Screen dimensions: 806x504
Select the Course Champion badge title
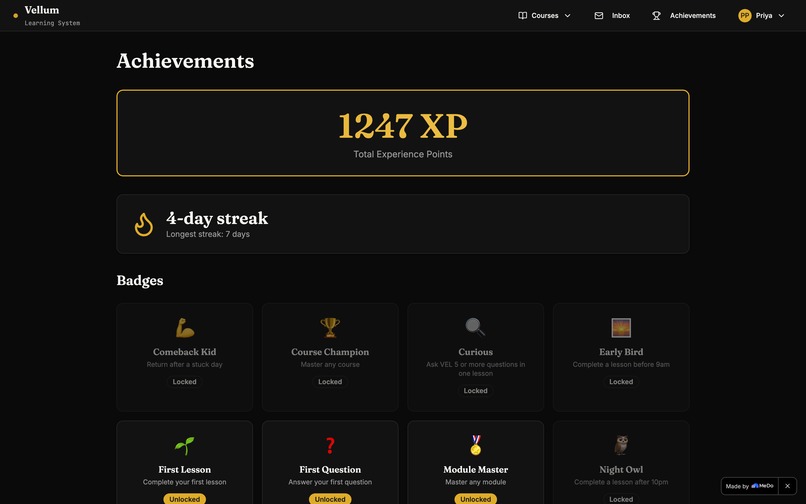330,352
